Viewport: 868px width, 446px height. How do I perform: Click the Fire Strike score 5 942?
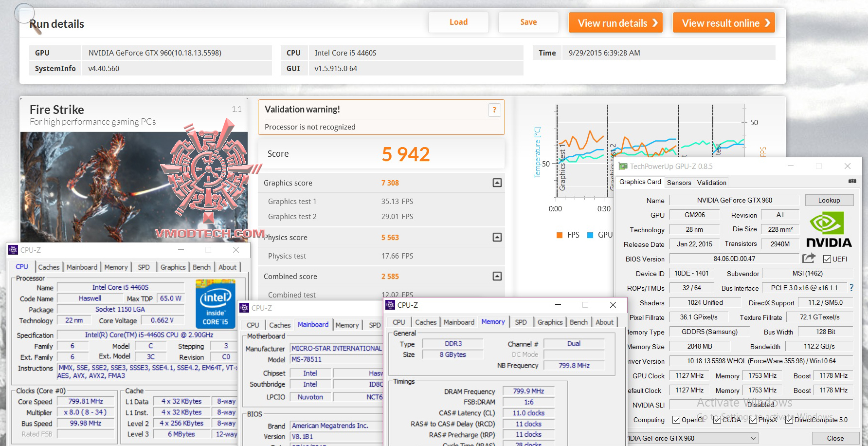pyautogui.click(x=406, y=154)
